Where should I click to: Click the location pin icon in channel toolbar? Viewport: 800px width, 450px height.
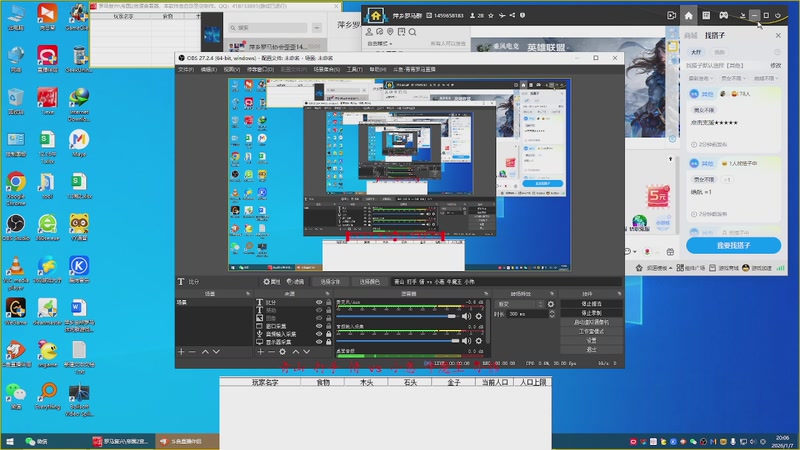click(390, 32)
